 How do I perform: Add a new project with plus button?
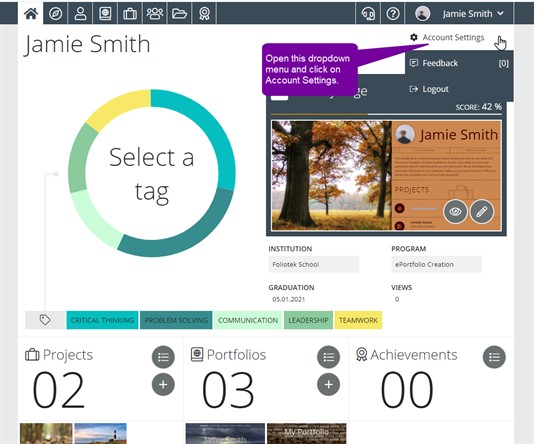tap(163, 384)
